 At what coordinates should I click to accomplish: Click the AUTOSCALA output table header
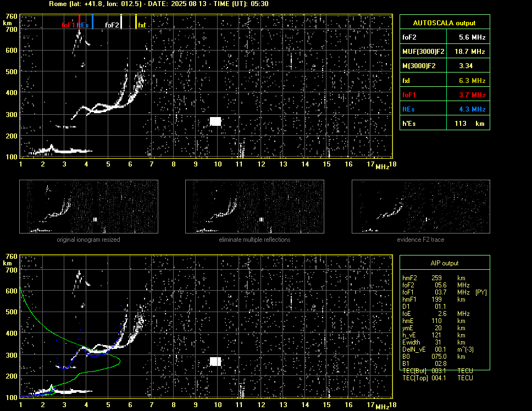445,23
